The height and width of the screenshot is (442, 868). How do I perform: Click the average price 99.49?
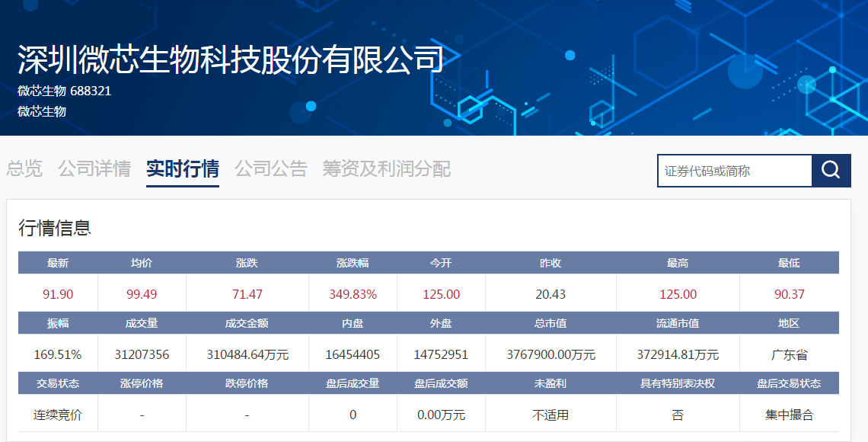click(142, 294)
